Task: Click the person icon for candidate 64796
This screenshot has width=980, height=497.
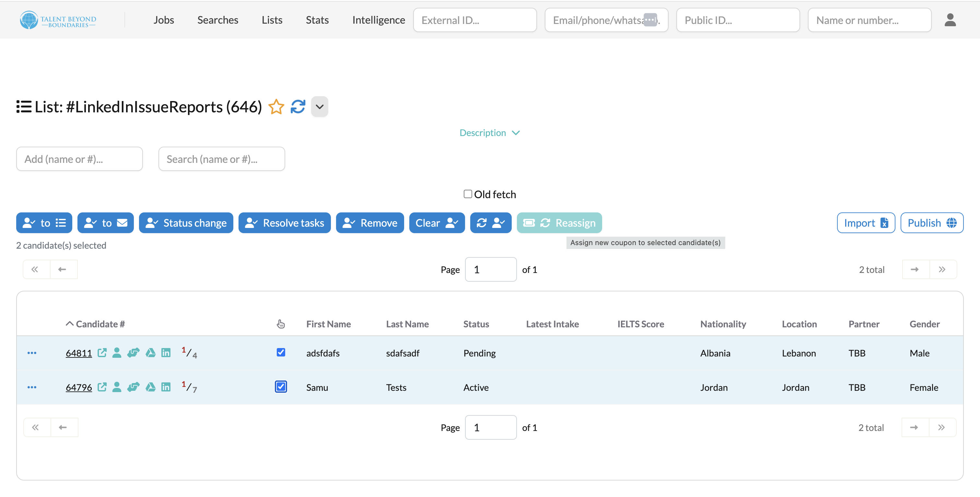Action: coord(117,387)
